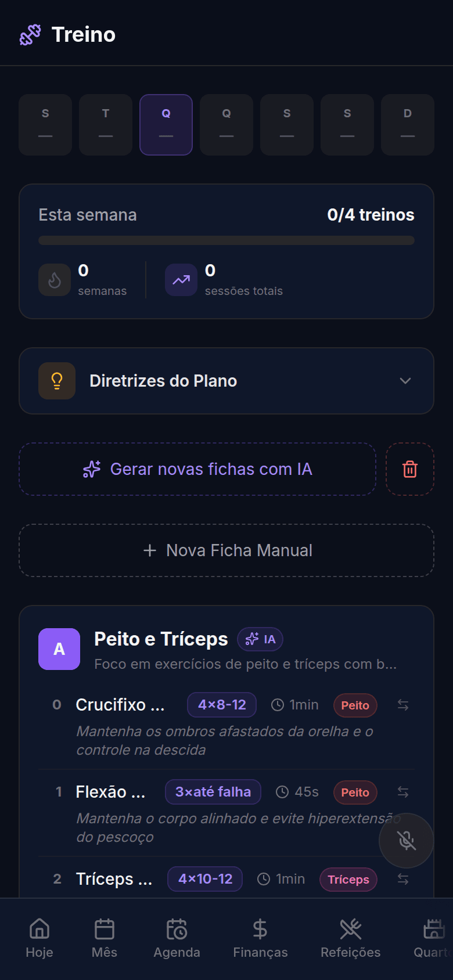This screenshot has width=453, height=980.
Task: Expand the Diretrizes do Plano chevron
Action: coord(405,381)
